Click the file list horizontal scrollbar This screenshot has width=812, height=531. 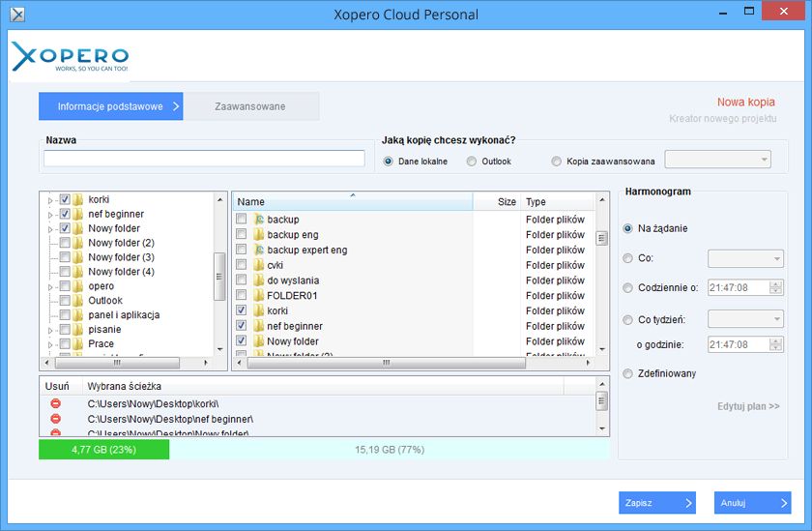pyautogui.click(x=387, y=363)
